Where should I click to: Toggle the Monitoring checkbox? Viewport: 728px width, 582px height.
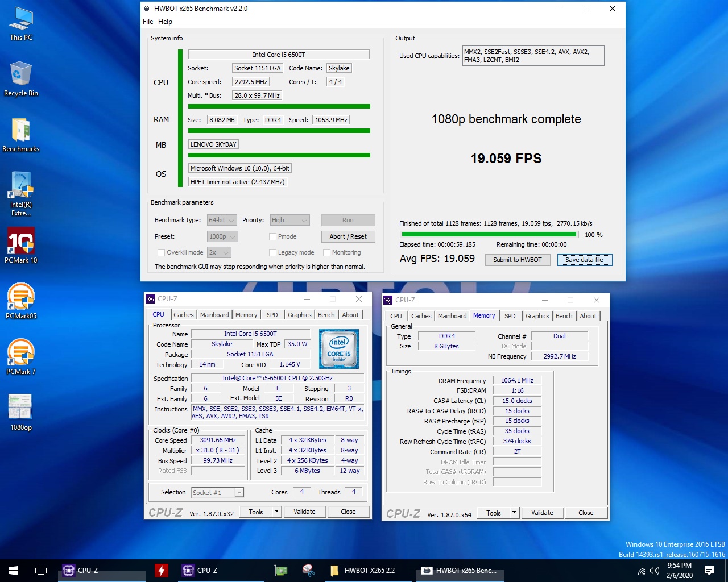327,253
